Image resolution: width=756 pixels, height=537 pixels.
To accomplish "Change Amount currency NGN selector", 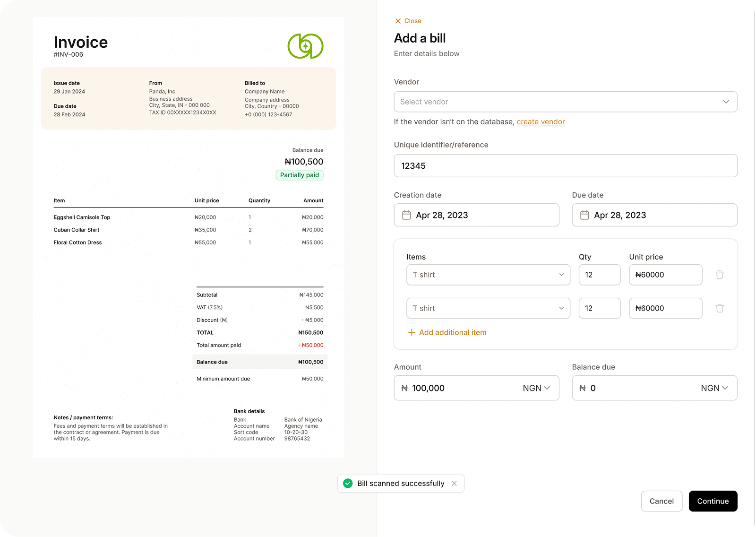I will pos(536,388).
